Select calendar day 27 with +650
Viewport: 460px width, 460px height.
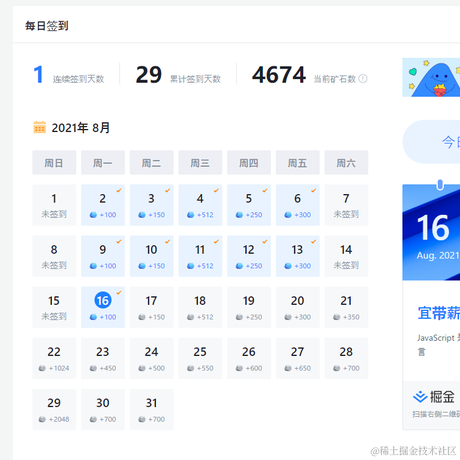pos(297,358)
